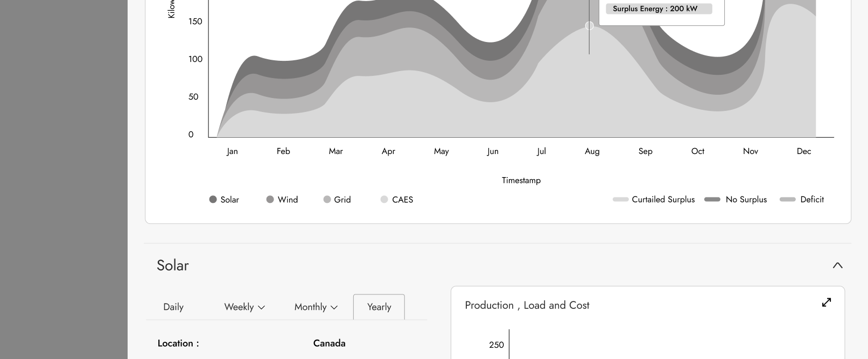Click the Dec label on the x-axis
Viewport: 868px width, 359px height.
click(803, 151)
